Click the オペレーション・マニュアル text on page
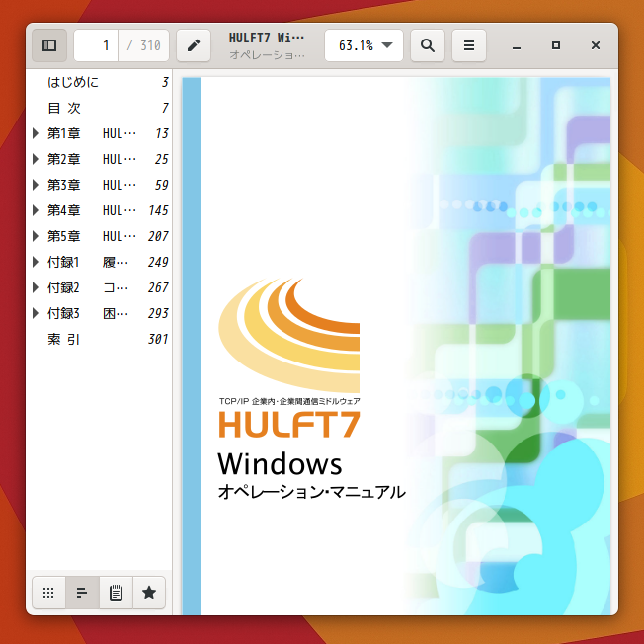Viewport: 644px width, 644px height. pyautogui.click(x=312, y=492)
